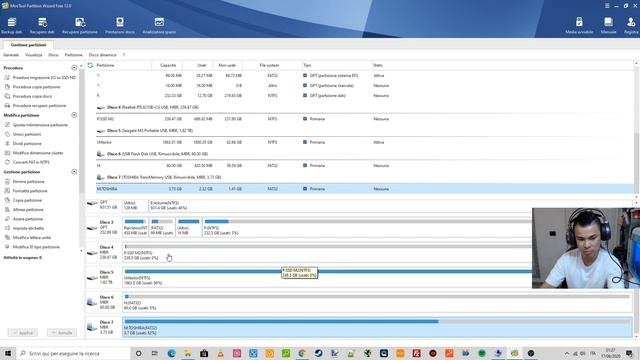640x360 pixels.
Task: Choose Dividi partizione
Action: click(23, 144)
